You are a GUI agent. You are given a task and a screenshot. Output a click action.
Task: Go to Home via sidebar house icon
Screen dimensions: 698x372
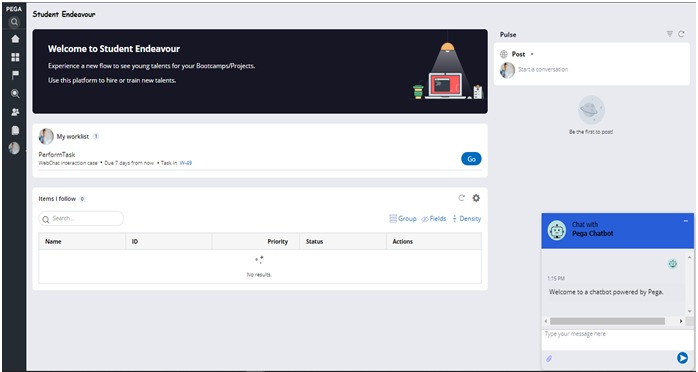(15, 39)
